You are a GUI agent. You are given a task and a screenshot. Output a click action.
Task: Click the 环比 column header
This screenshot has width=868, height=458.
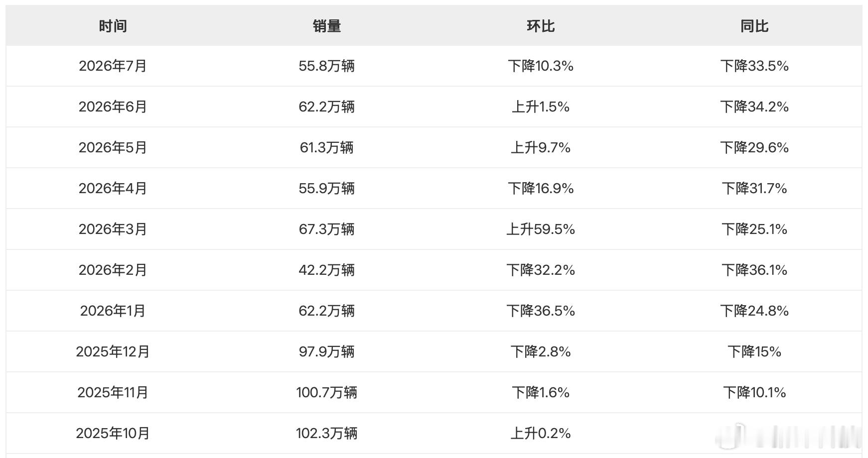(541, 26)
